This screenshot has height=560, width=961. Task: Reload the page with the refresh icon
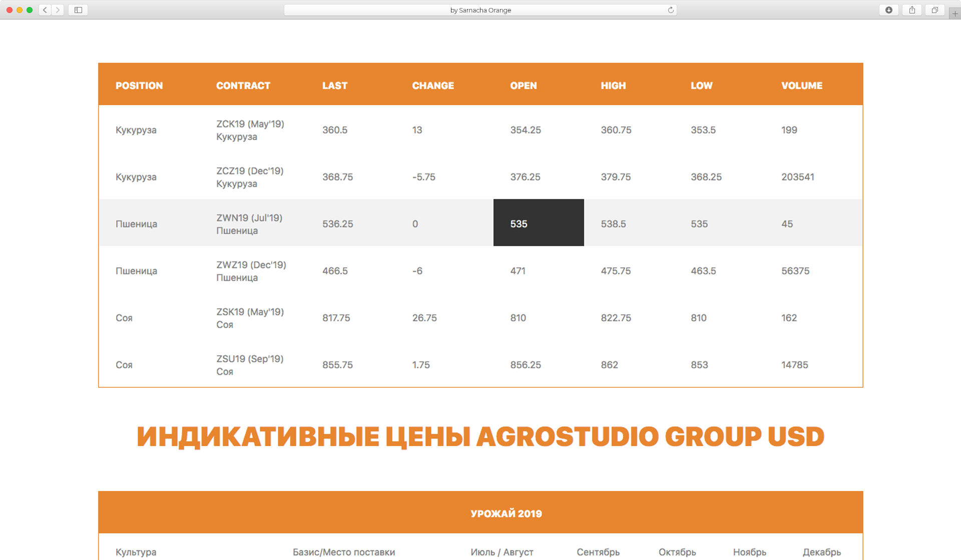[x=671, y=10]
